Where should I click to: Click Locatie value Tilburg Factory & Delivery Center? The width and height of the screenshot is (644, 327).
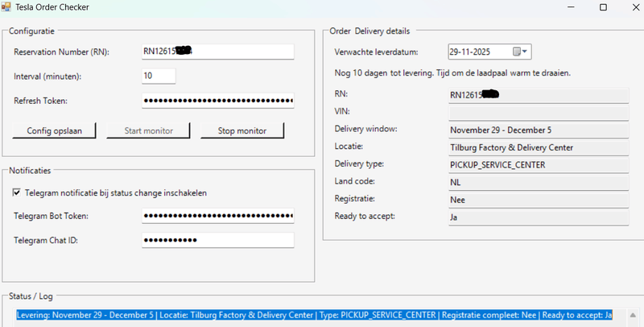pyautogui.click(x=539, y=147)
